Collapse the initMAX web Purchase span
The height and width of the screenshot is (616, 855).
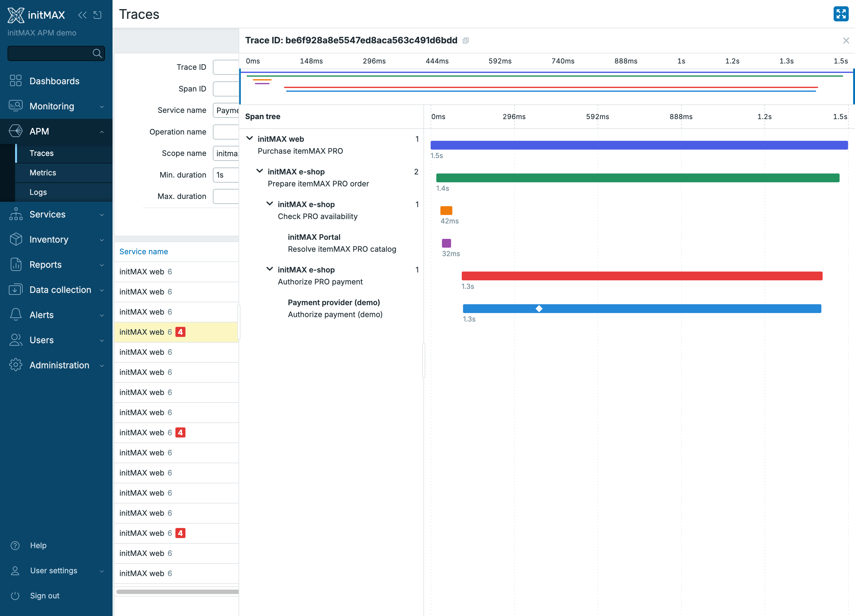tap(249, 138)
